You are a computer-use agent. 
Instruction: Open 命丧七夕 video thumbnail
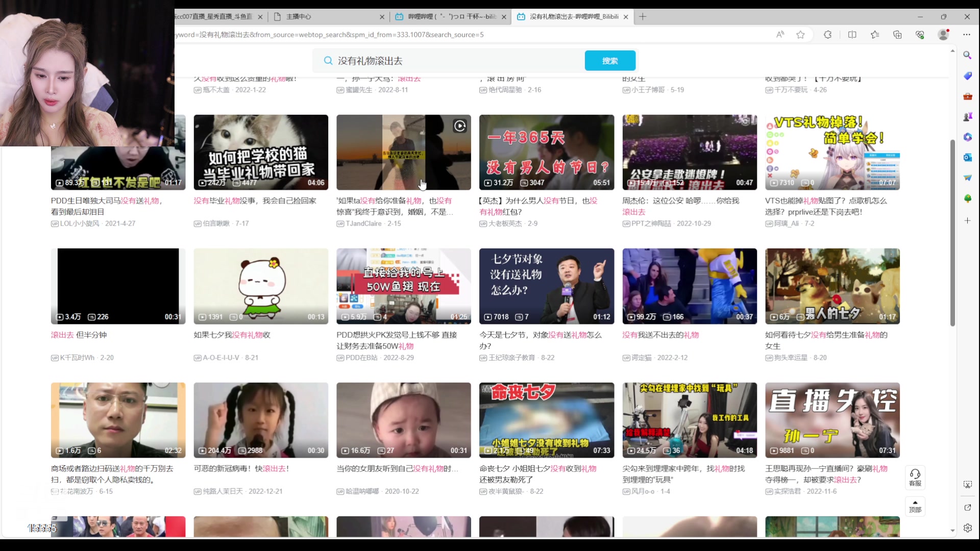[x=547, y=420]
